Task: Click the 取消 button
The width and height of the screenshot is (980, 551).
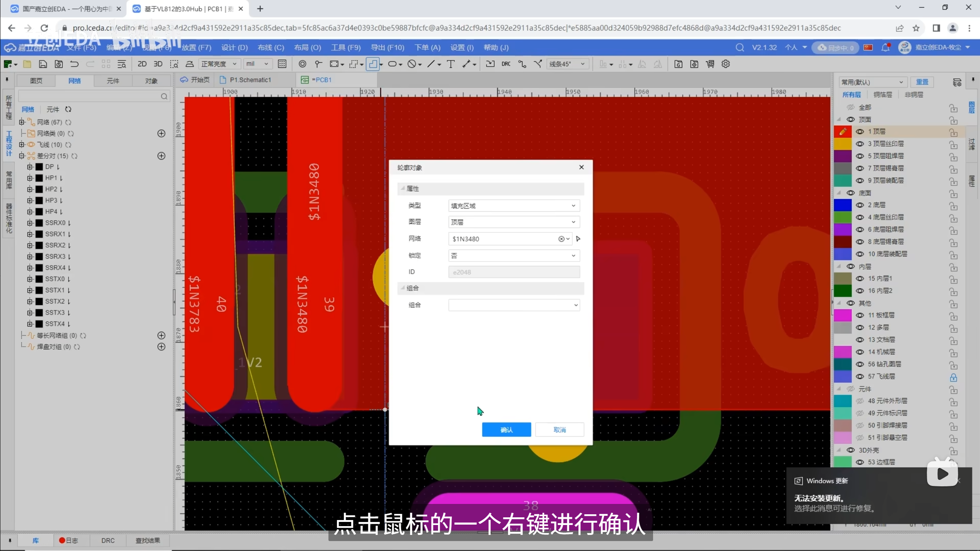Action: click(559, 430)
